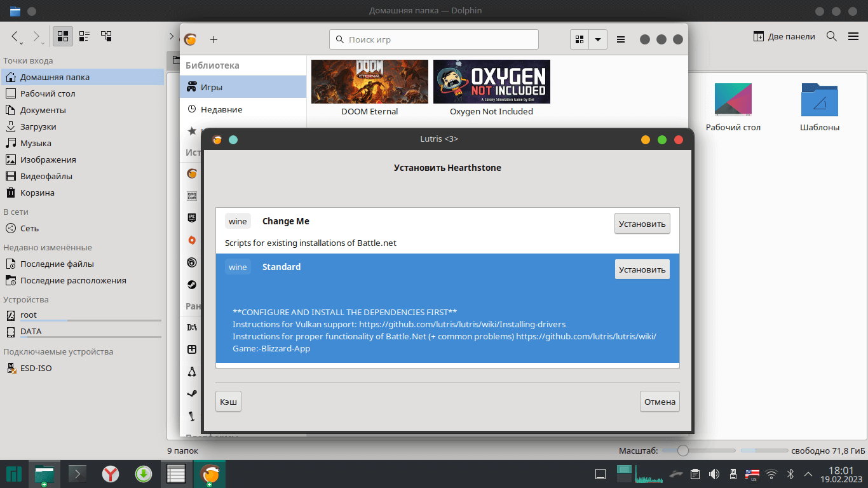The image size is (868, 488).
Task: Select the Wine glass runner icon
Action: [192, 416]
